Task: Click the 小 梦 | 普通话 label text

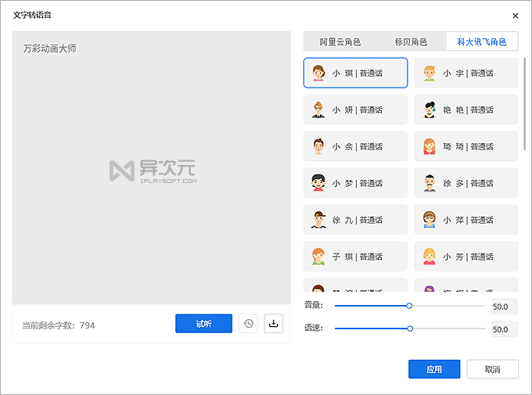Action: click(358, 183)
